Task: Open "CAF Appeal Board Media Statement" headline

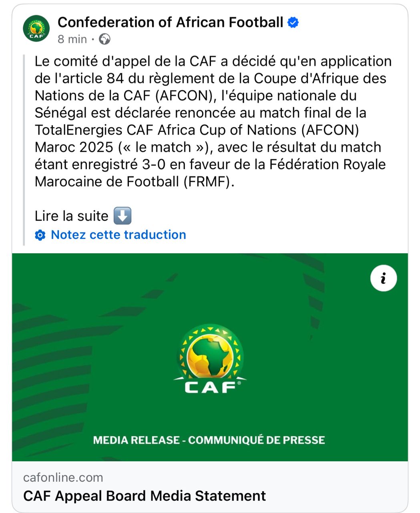Action: coord(145,496)
